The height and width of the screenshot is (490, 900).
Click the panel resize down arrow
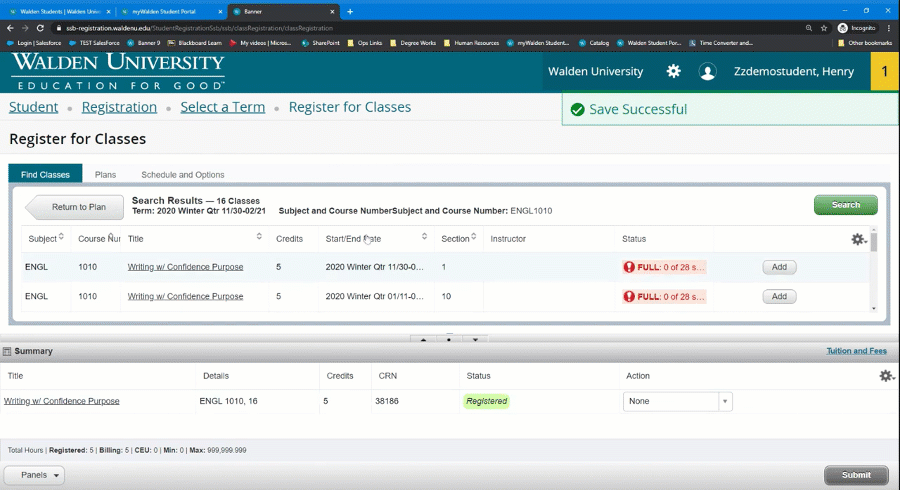coord(475,340)
